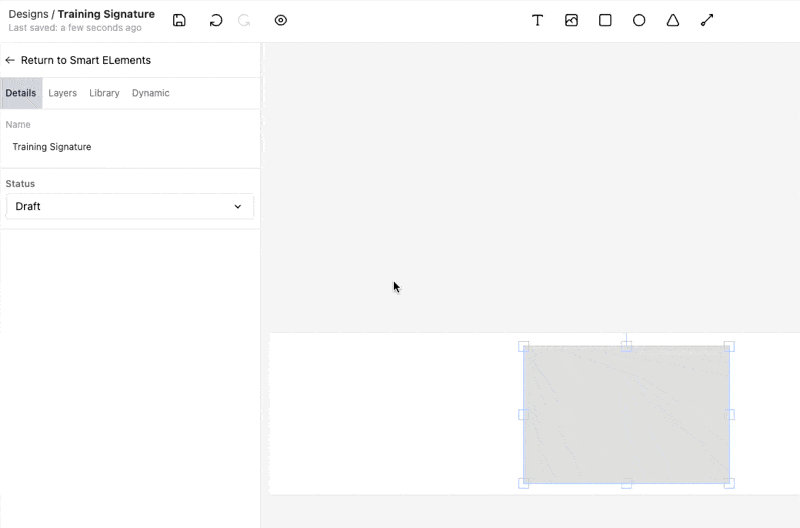Click the back arrow beside Return to Smart ELements
800x528 pixels.
click(10, 60)
